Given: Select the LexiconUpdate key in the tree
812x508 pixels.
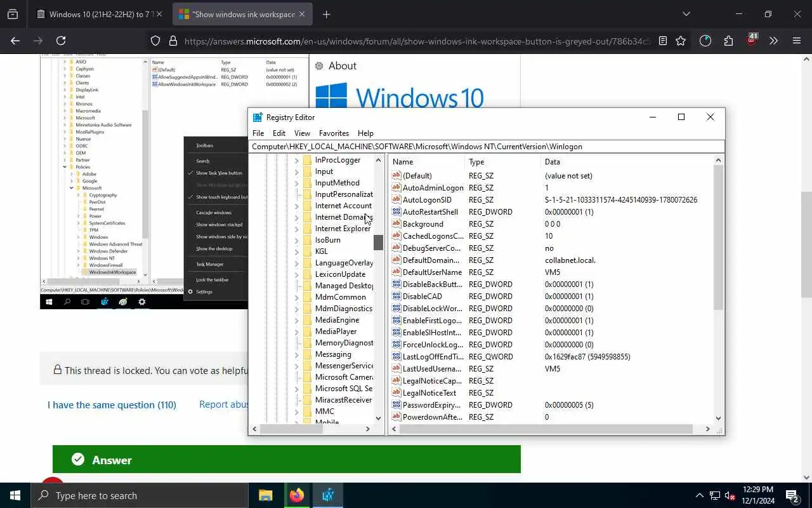Looking at the screenshot, I should click(340, 274).
